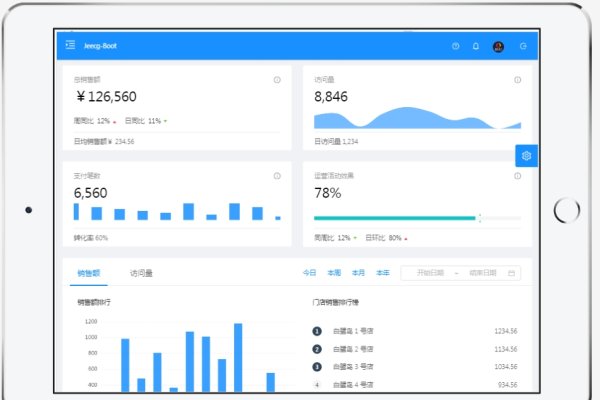Filter by 本月 link

tap(358, 273)
